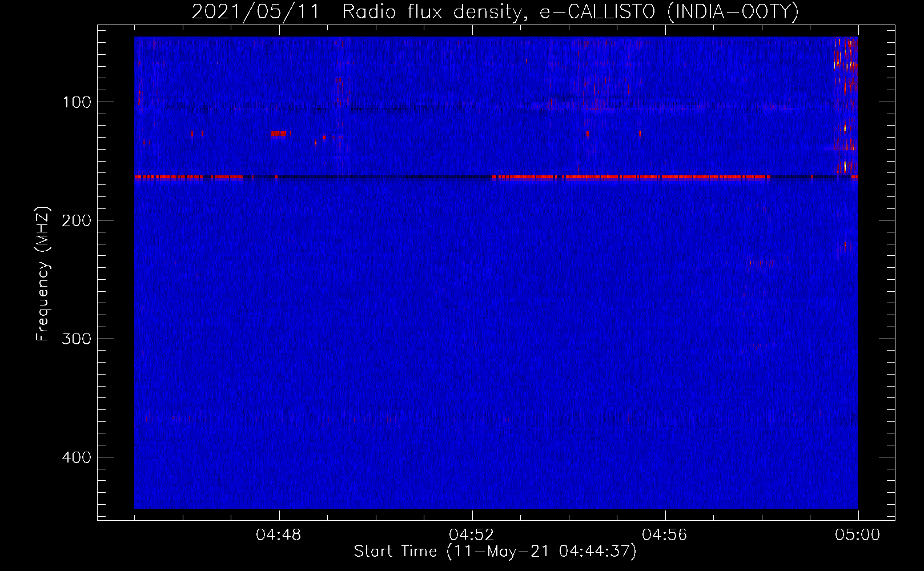This screenshot has height=571, width=924.
Task: Click the 04:48 time tick label
Action: click(x=279, y=535)
